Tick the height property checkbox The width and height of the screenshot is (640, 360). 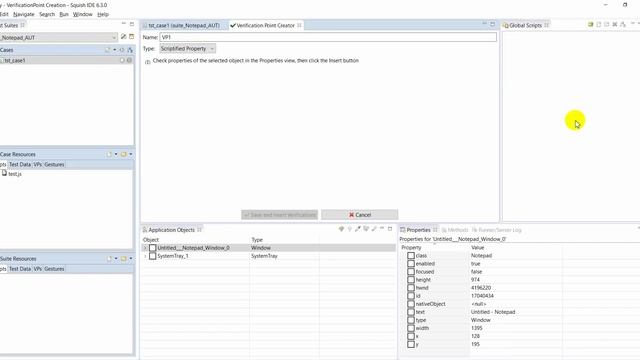(411, 280)
